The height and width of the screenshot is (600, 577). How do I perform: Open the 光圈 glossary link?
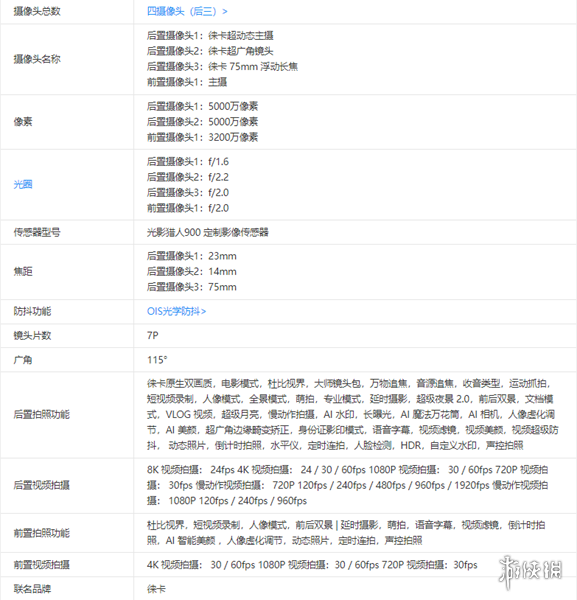coord(23,184)
